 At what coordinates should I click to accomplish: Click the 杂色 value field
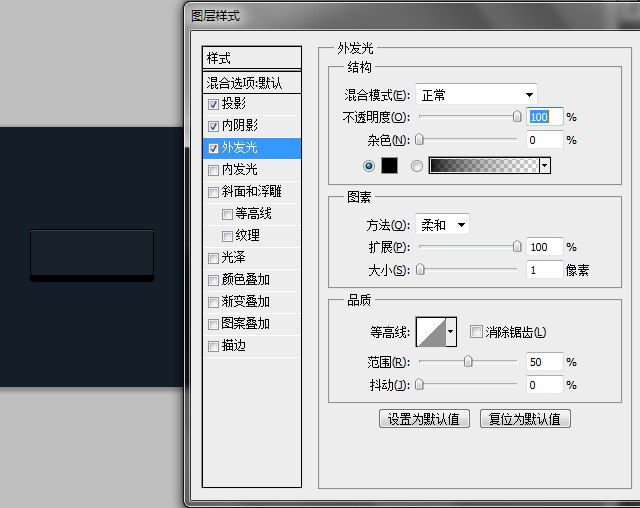tap(544, 140)
